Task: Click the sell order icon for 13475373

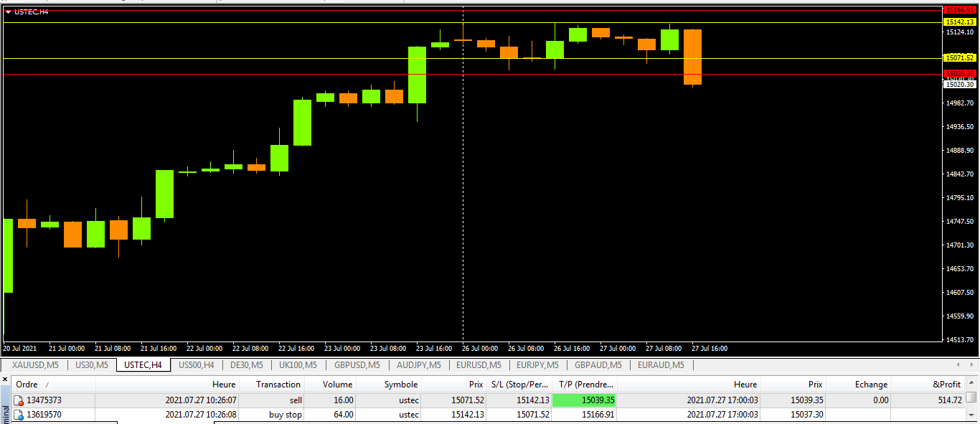Action: click(19, 400)
